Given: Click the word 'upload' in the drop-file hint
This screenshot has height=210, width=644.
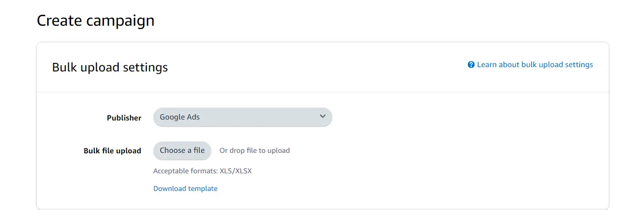Looking at the screenshot, I should click(278, 150).
